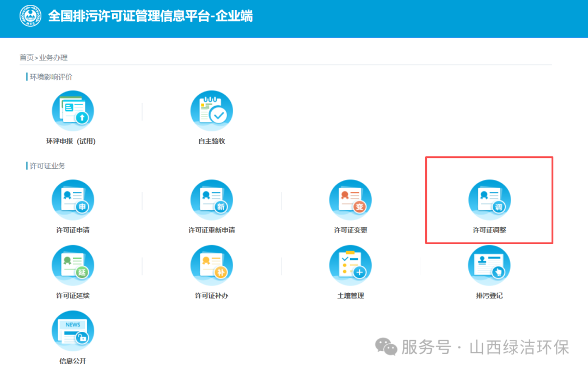
Task: Select the 许可证申请 icon
Action: 73,199
